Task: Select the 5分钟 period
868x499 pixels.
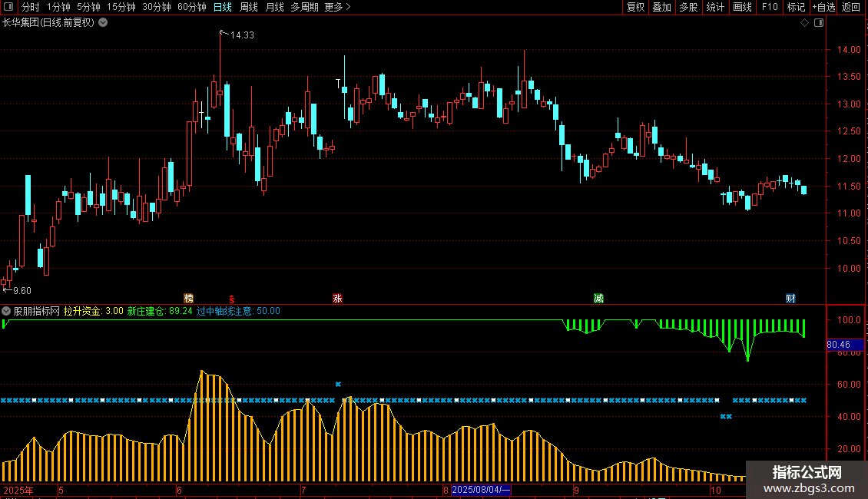Action: point(88,7)
